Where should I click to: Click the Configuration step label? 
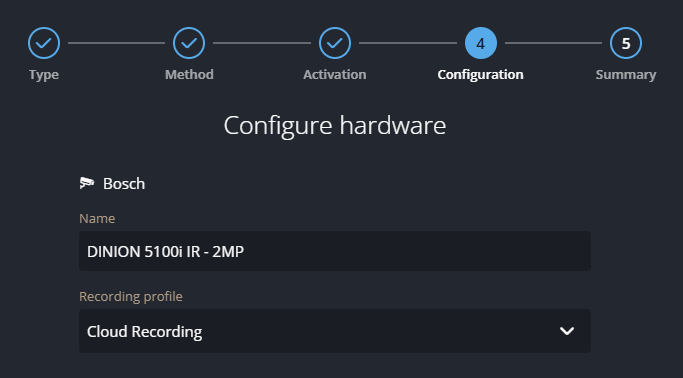480,75
